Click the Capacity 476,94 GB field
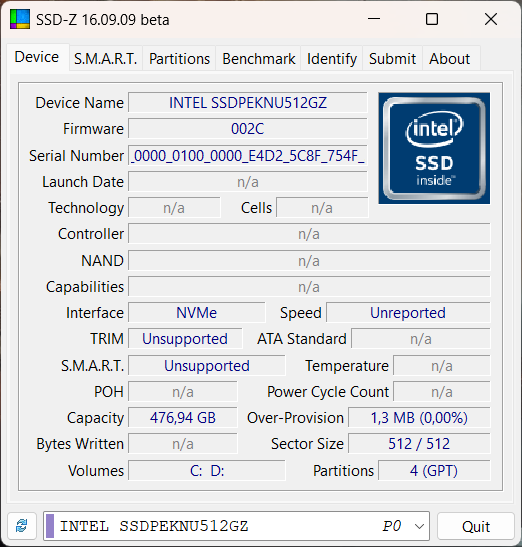 (x=183, y=418)
